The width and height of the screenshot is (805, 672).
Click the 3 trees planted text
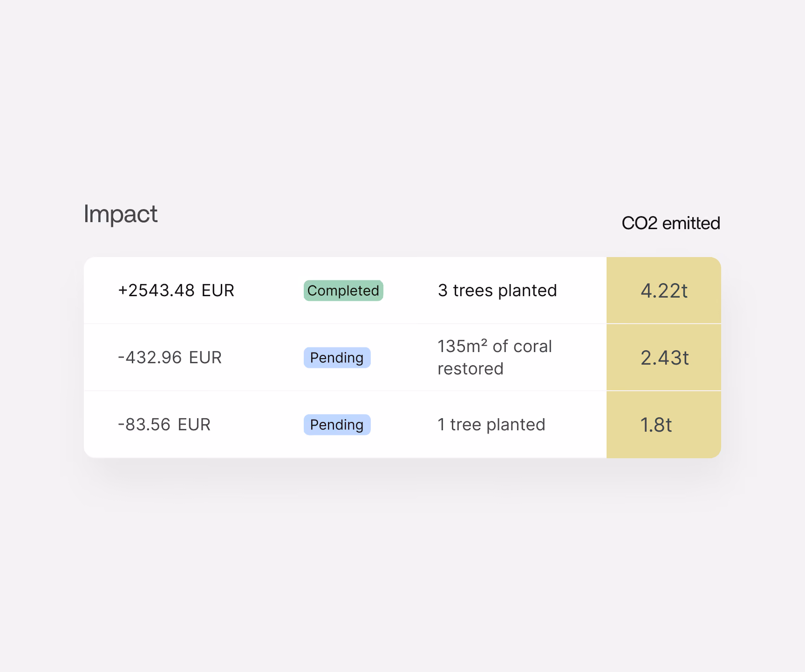pos(497,291)
